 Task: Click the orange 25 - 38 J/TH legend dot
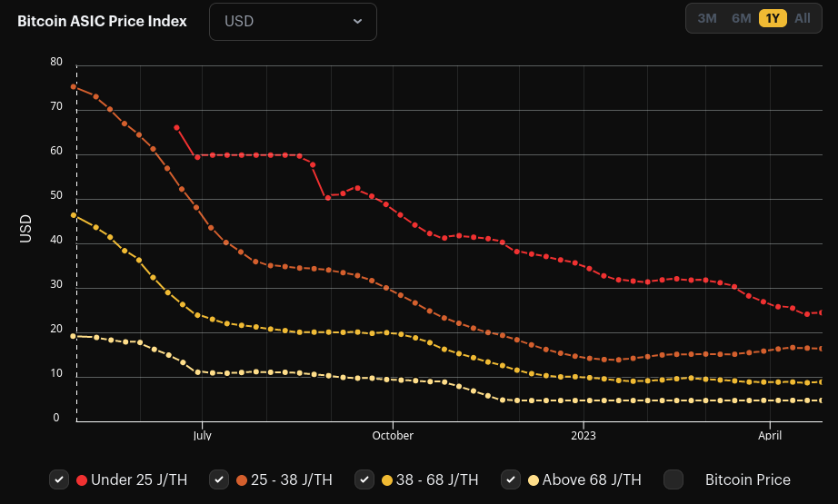(242, 480)
